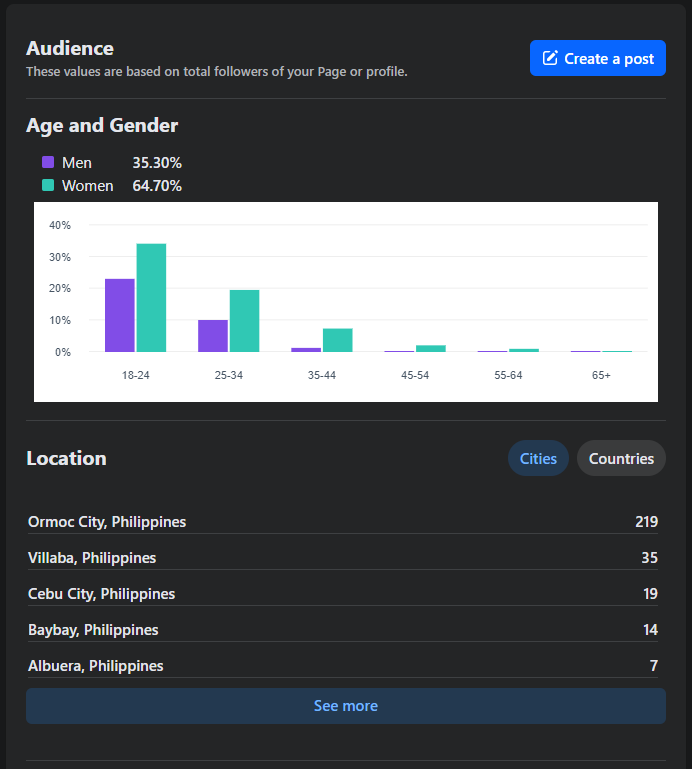Click the Women bar for ages 25-34
Viewport: 692px width, 769px height.
pyautogui.click(x=244, y=321)
